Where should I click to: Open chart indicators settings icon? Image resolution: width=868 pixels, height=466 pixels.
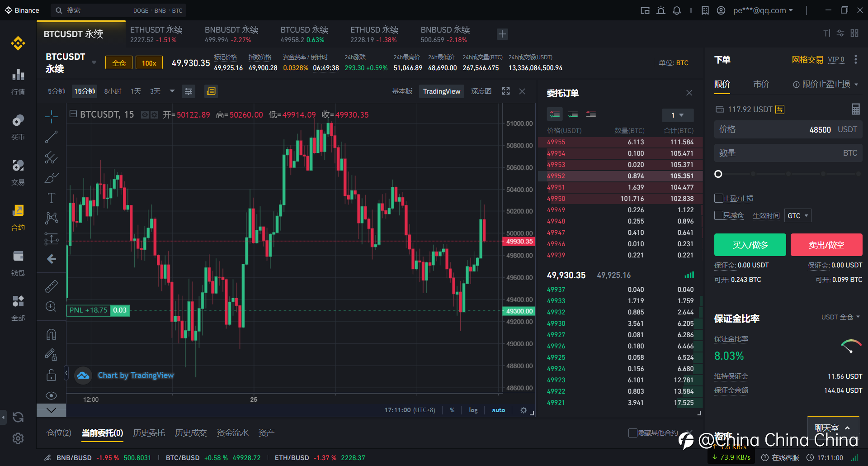tap(189, 91)
